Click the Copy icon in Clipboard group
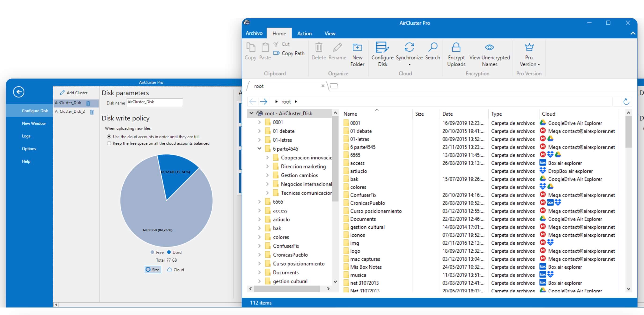The width and height of the screenshot is (644, 315). point(250,47)
